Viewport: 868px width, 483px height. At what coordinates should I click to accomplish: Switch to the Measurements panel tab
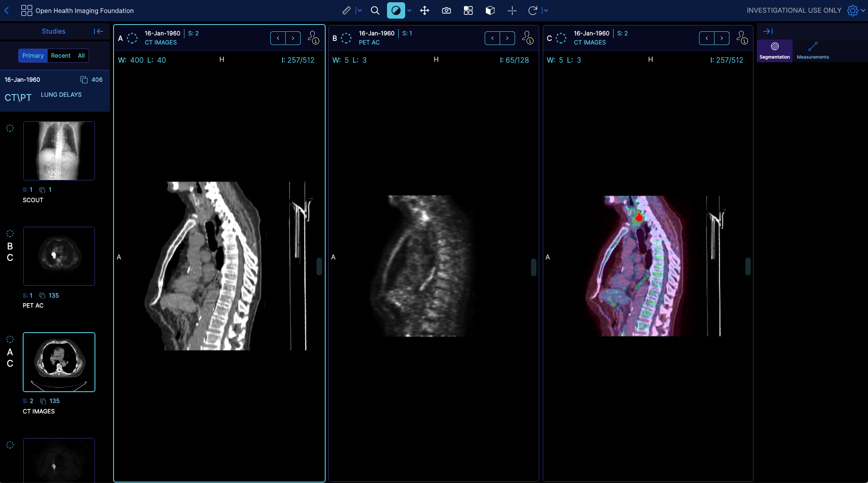point(813,50)
